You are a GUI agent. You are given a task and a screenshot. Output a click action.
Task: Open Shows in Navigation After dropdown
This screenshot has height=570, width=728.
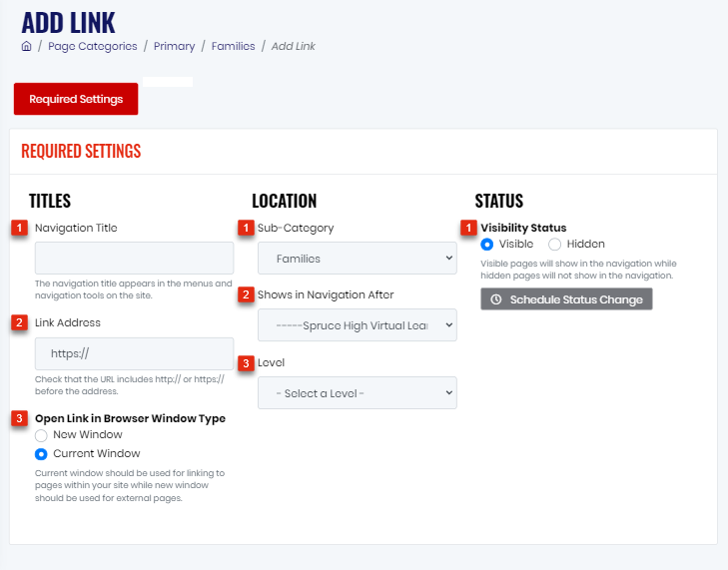click(358, 324)
